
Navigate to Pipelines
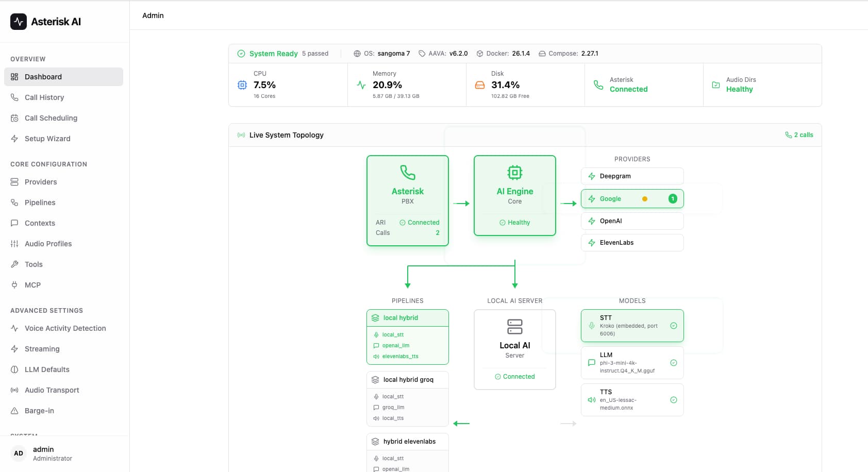63,203
